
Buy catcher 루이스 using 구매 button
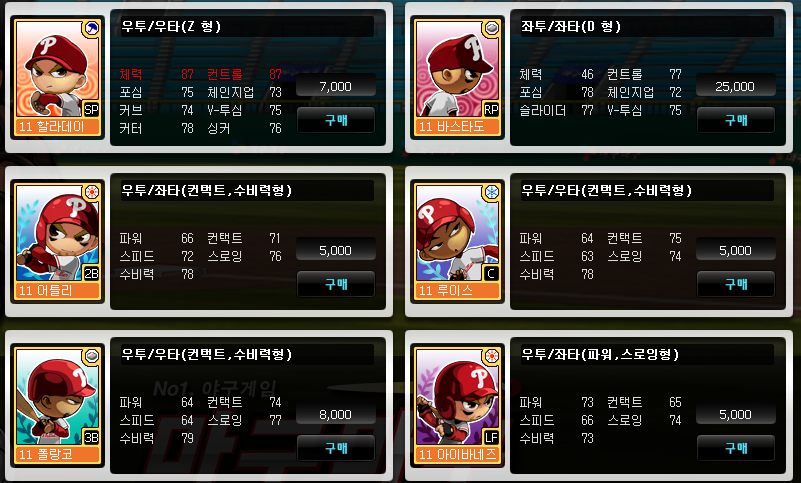point(736,284)
